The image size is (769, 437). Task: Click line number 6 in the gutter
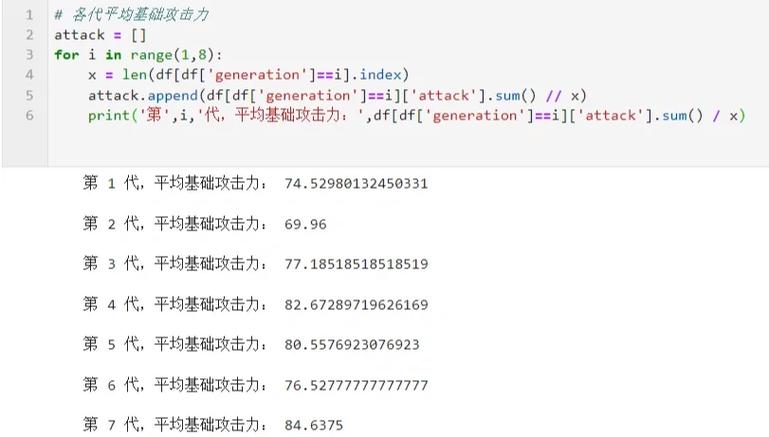[x=29, y=115]
